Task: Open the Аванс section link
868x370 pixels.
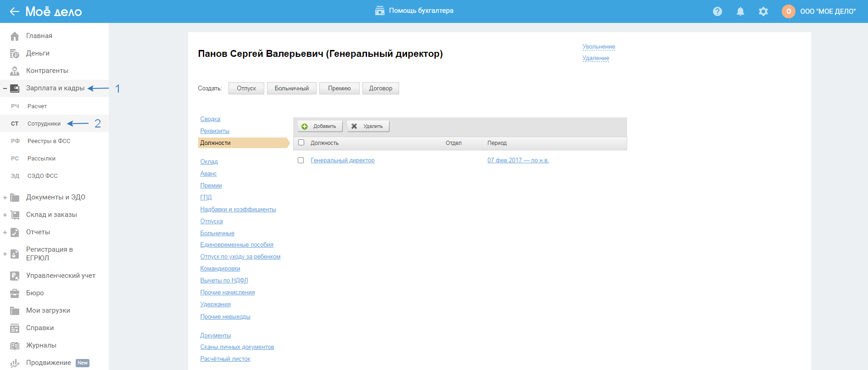Action: (208, 174)
